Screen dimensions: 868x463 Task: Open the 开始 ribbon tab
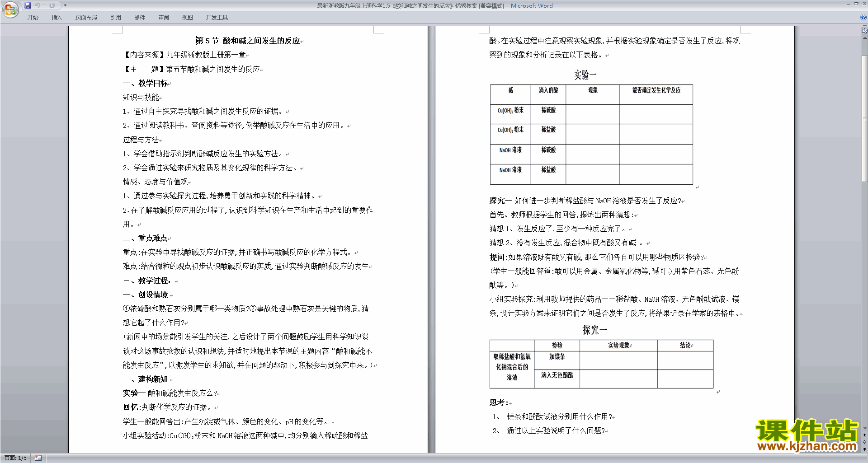point(33,18)
